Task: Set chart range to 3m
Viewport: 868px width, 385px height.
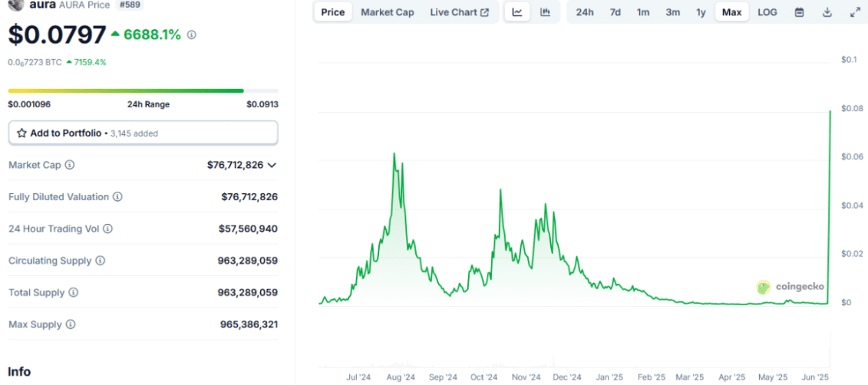Action: coord(672,12)
